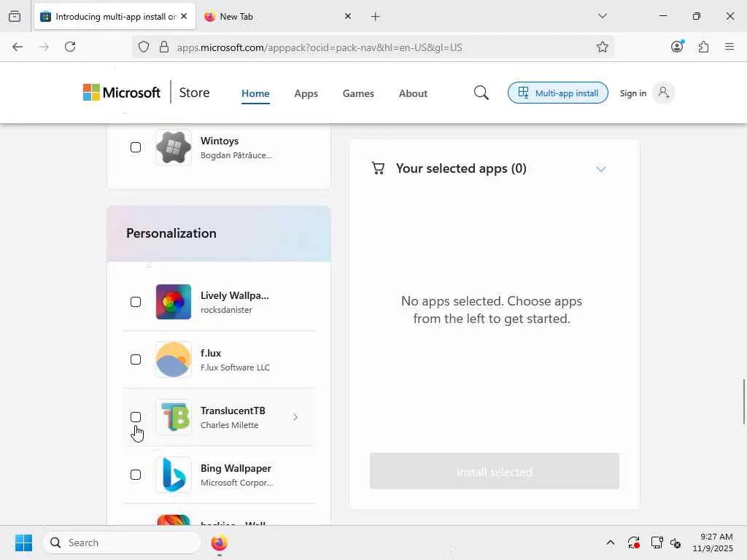This screenshot has height=560, width=747.
Task: List all tabs dropdown arrow
Action: click(x=602, y=16)
